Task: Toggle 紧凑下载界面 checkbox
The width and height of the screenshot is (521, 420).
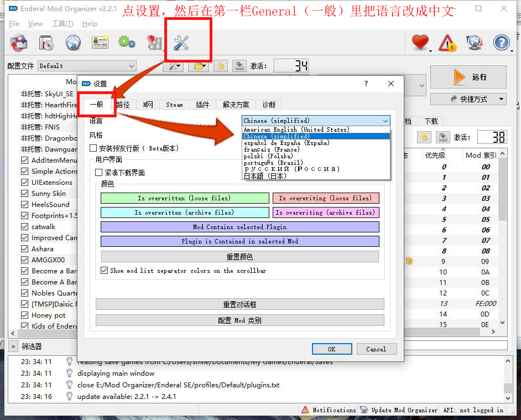Action: (98, 172)
